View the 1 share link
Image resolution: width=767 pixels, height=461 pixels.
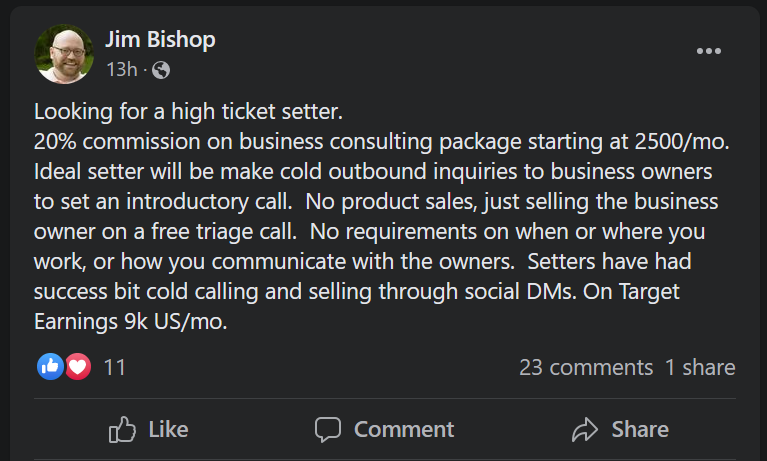[x=700, y=367]
